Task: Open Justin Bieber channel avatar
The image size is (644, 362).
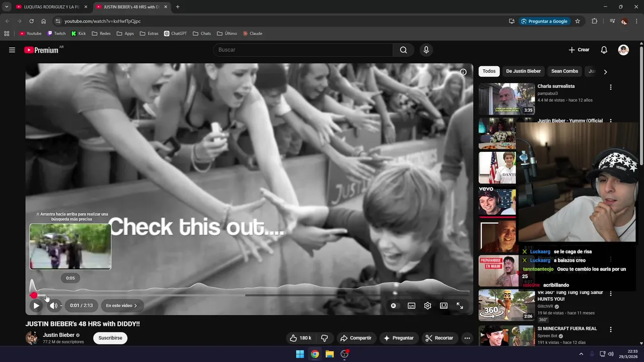Action: [x=32, y=338]
